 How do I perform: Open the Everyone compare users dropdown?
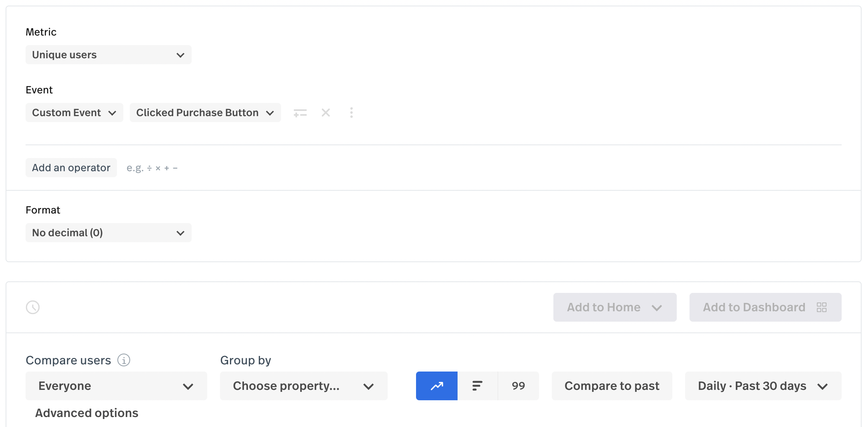click(116, 386)
